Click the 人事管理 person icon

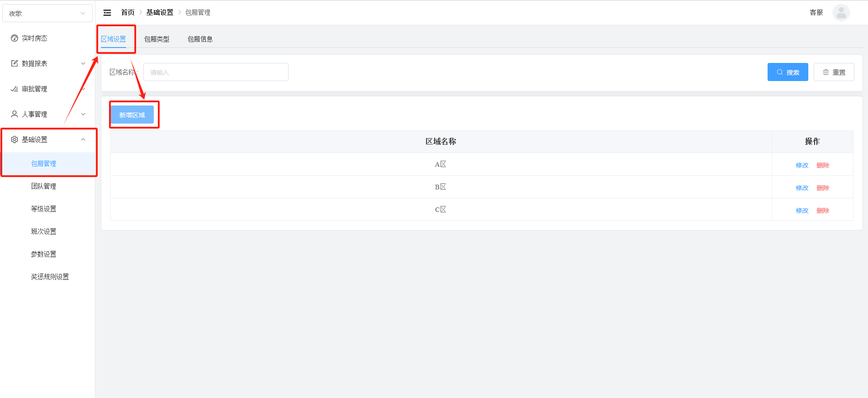(14, 114)
